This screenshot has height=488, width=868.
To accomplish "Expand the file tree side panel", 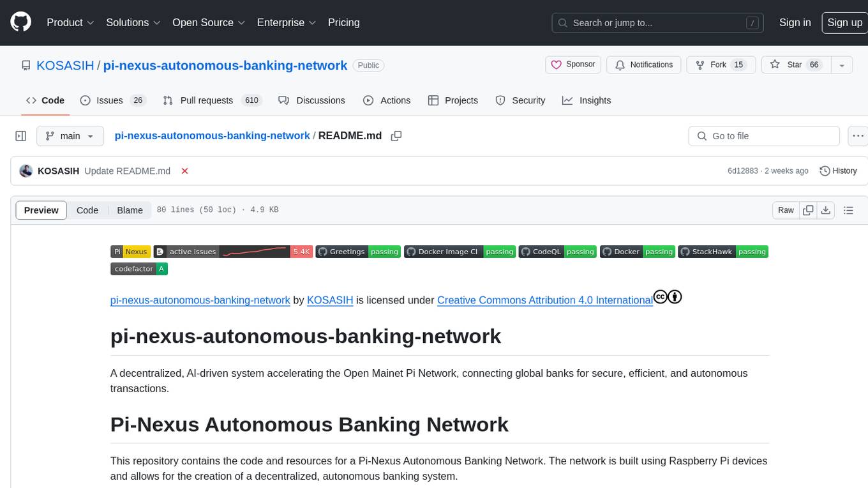I will point(20,136).
